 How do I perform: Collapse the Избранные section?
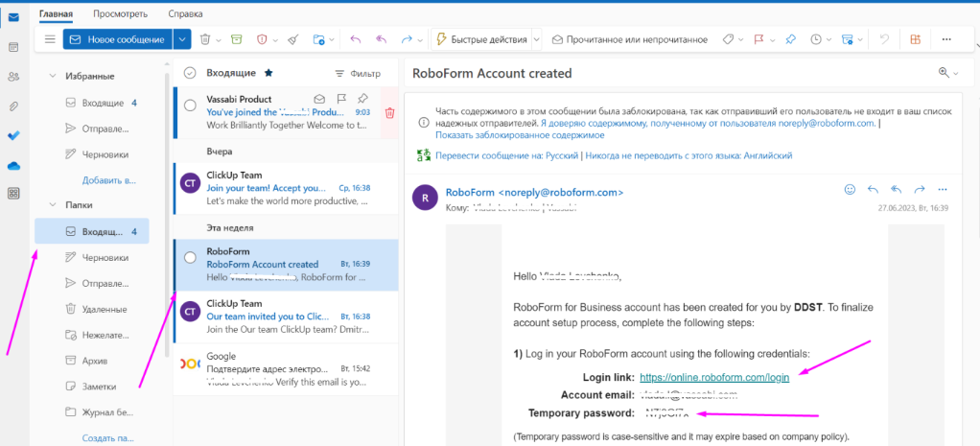[52, 77]
